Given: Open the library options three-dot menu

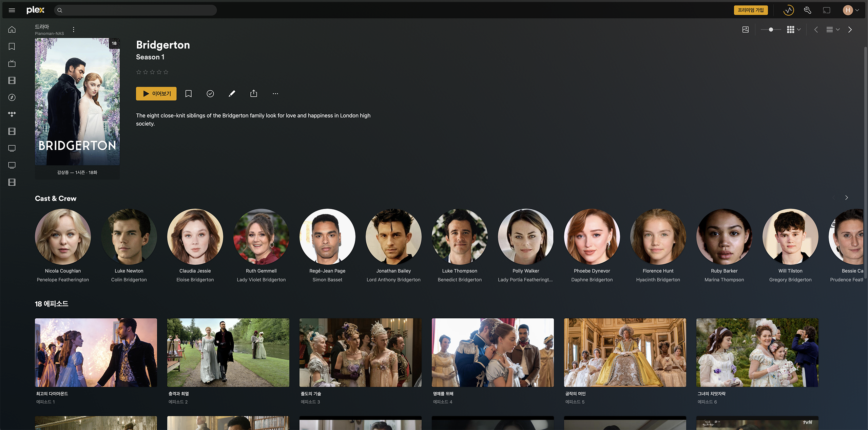Looking at the screenshot, I should [74, 30].
